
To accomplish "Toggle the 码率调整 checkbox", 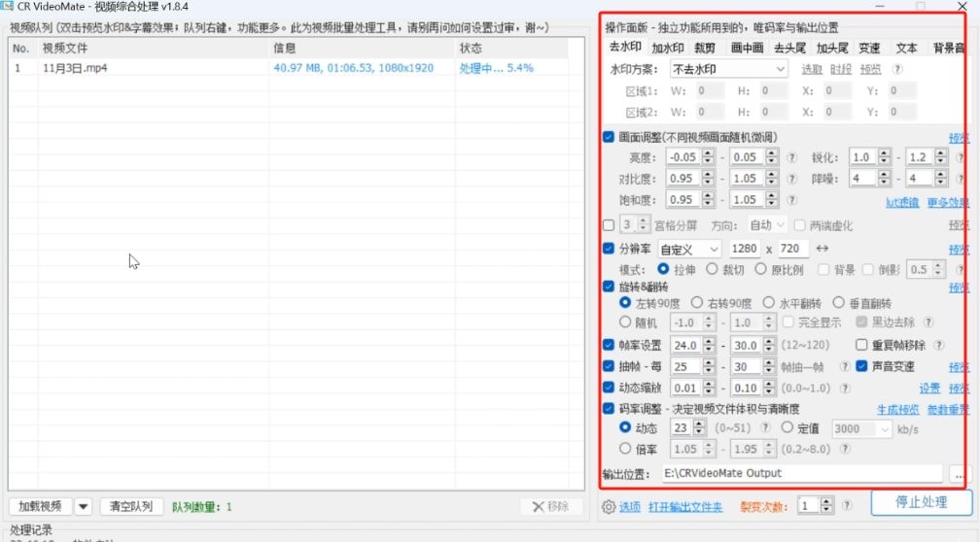I will click(x=609, y=408).
